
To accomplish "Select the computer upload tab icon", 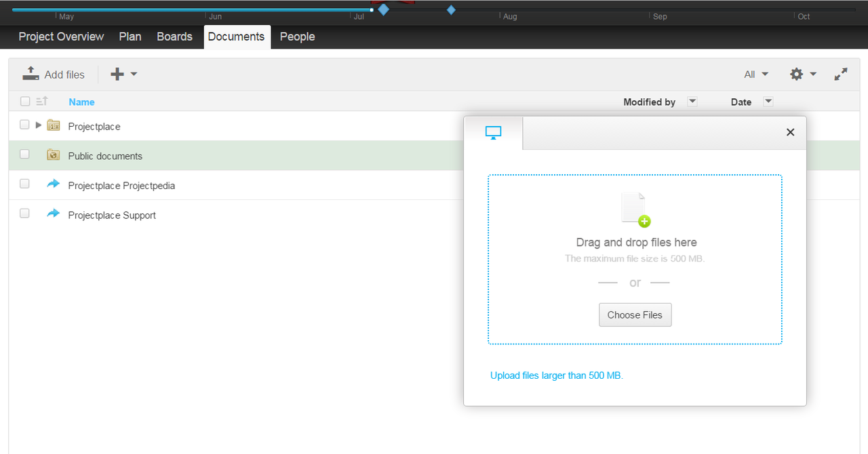I will [x=493, y=133].
